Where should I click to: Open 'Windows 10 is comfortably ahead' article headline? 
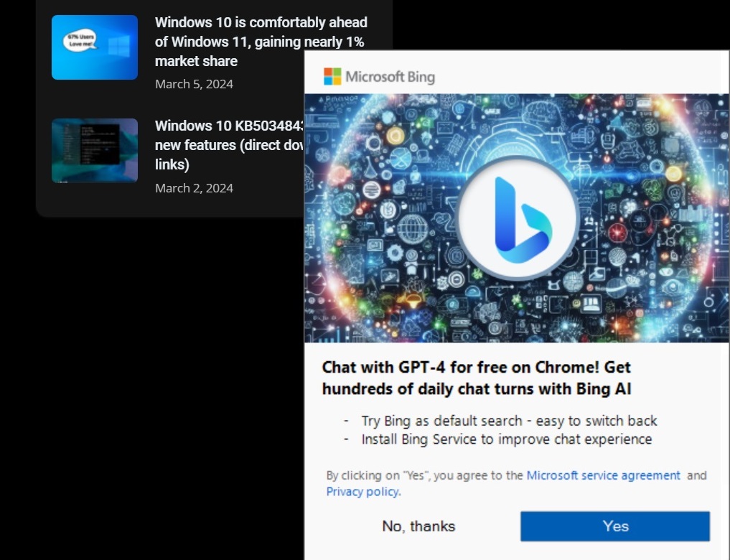261,42
